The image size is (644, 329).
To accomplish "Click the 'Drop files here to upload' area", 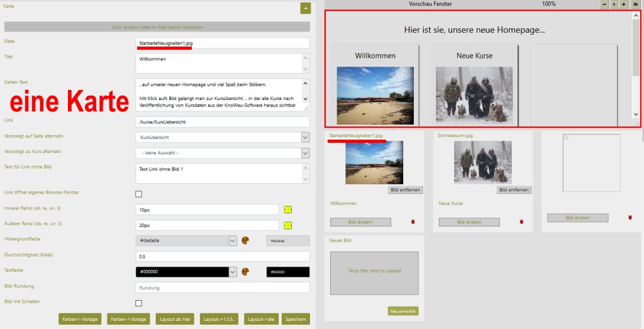I will pos(374,272).
